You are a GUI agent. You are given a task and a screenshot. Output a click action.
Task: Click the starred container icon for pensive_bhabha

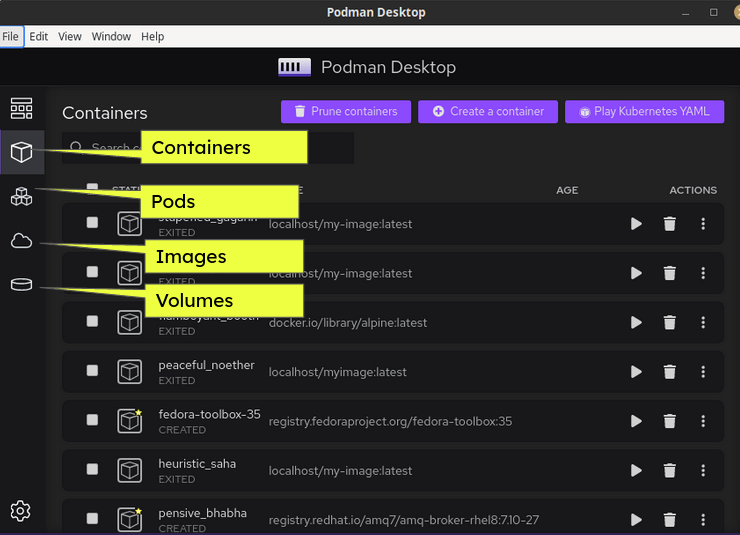click(x=129, y=520)
